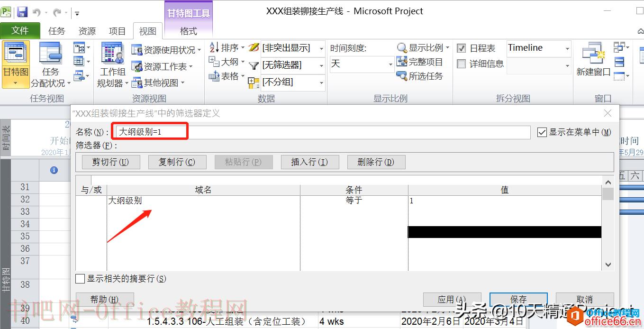
Task: Expand Resource Usage dropdown arrow
Action: (x=200, y=50)
